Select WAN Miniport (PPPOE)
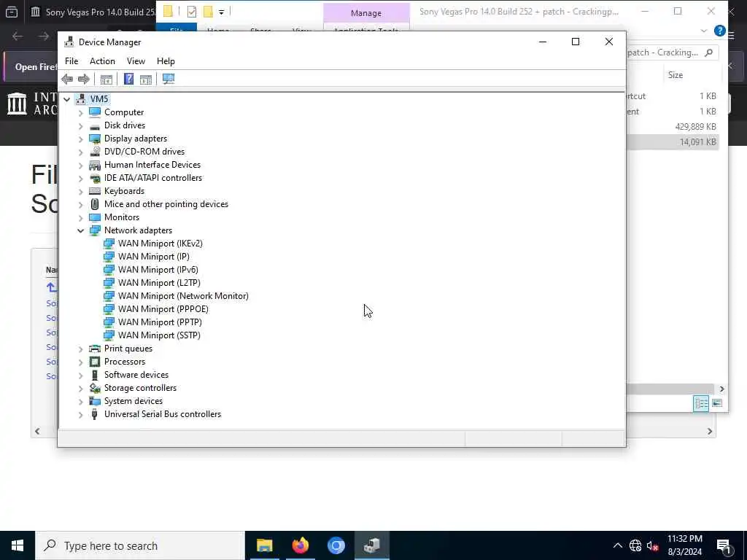The image size is (747, 560). pyautogui.click(x=163, y=309)
